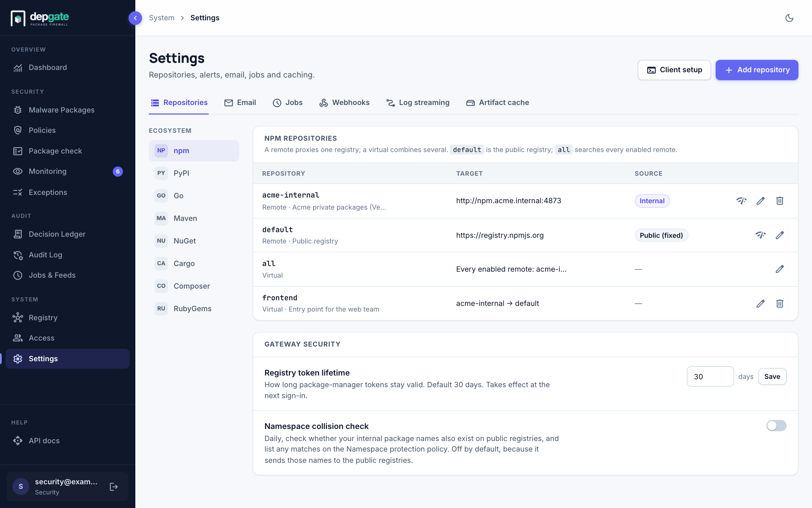Click the Public (fixed) source badge
812x508 pixels.
point(661,235)
